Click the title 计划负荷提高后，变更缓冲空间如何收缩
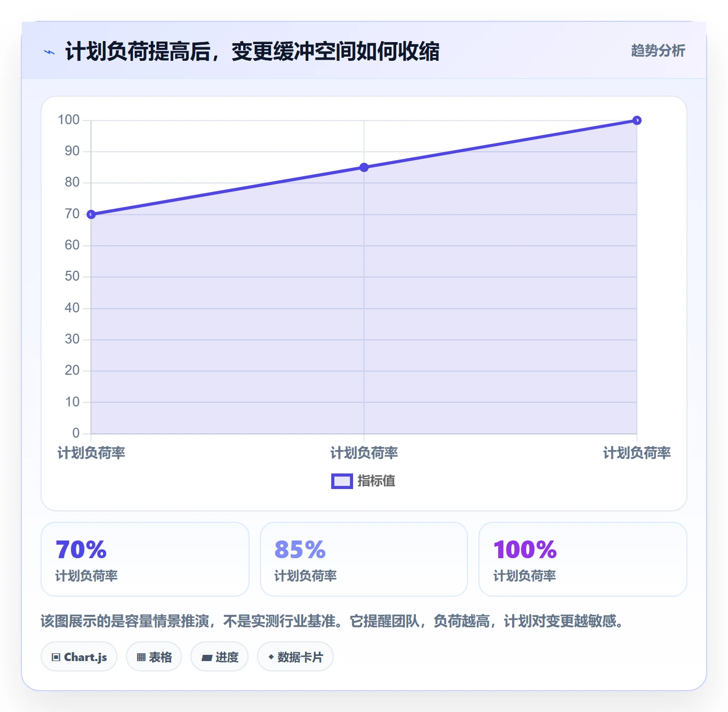728x712 pixels. pyautogui.click(x=252, y=51)
